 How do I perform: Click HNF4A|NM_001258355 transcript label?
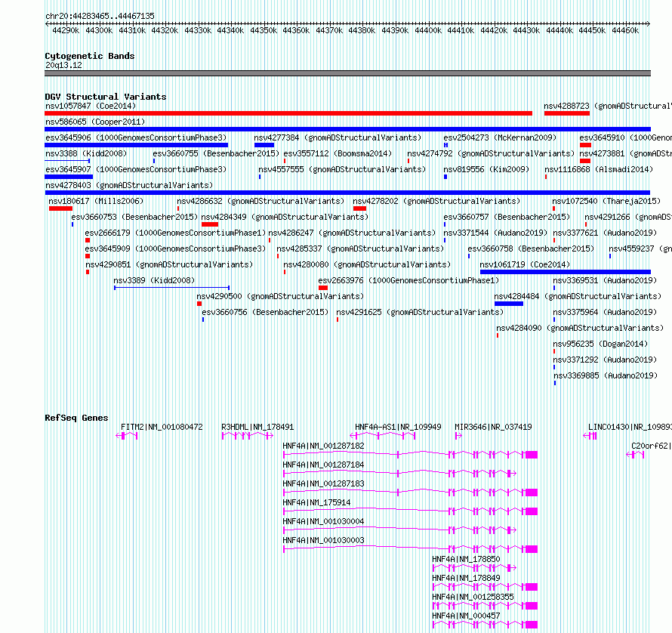473,597
